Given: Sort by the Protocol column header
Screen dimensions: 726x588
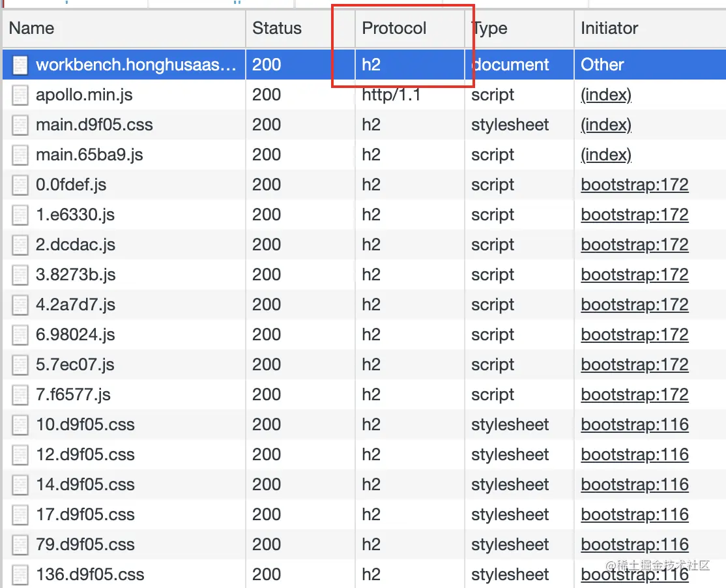Looking at the screenshot, I should point(394,29).
